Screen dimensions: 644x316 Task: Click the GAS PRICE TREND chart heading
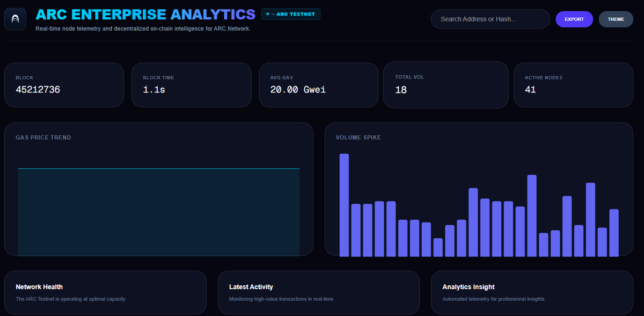[43, 138]
